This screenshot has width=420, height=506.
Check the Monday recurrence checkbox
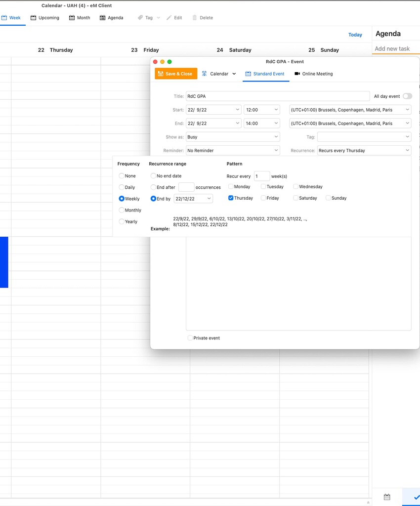(230, 187)
